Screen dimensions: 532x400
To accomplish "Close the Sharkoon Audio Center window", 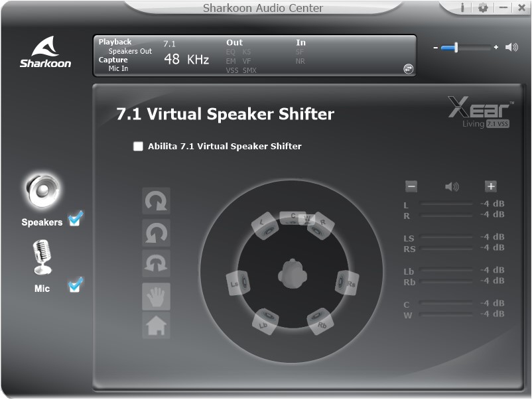I will pos(522,7).
